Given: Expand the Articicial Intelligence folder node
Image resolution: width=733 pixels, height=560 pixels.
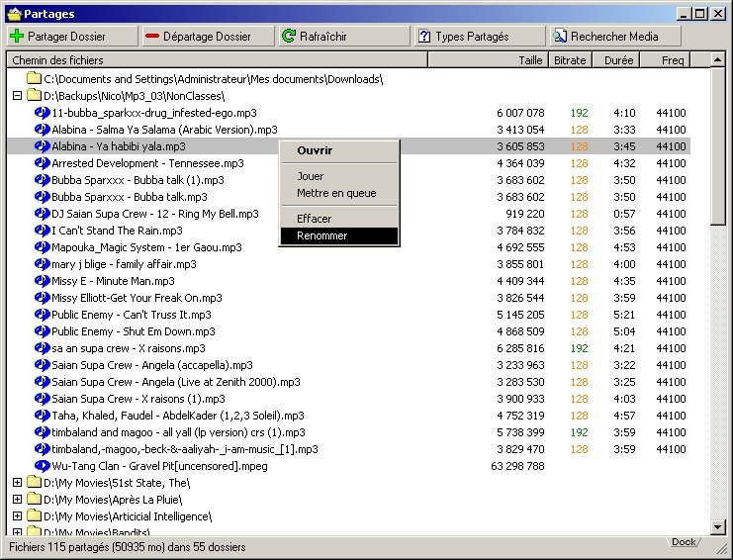Looking at the screenshot, I should click(x=17, y=516).
